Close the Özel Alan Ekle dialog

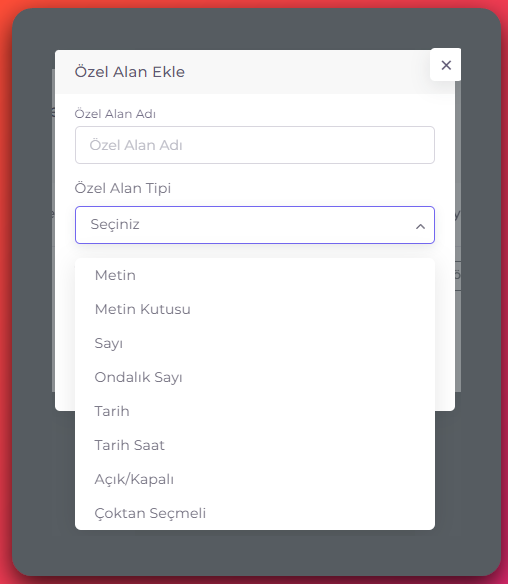pos(445,65)
